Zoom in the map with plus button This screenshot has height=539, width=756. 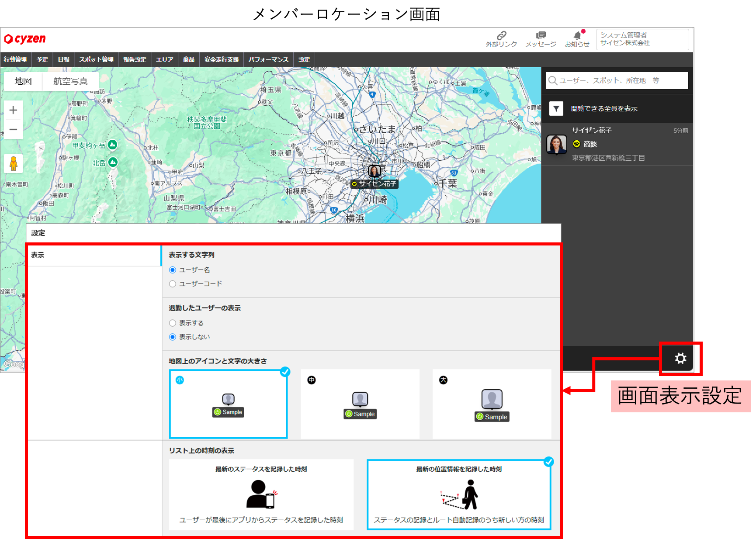coord(13,110)
